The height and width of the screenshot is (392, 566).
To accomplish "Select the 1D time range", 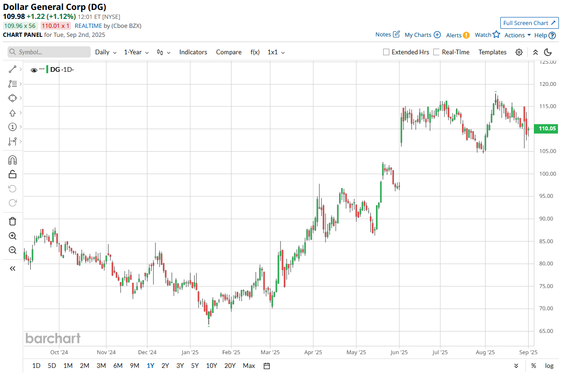I will tap(36, 366).
